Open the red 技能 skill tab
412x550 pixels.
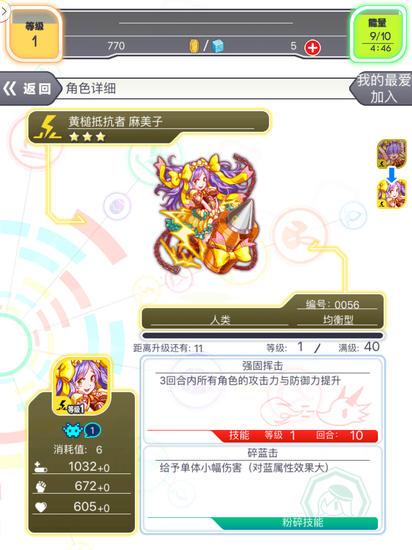[x=297, y=435]
